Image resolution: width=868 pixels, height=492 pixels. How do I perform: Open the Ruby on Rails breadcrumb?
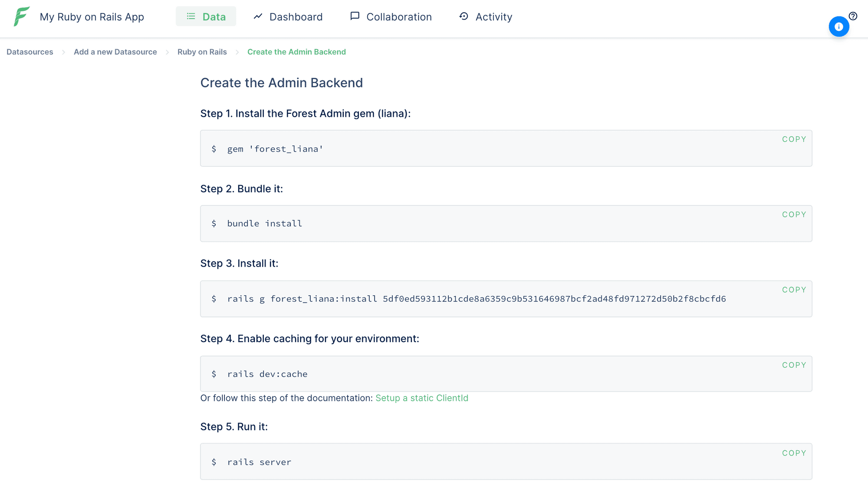pyautogui.click(x=202, y=52)
